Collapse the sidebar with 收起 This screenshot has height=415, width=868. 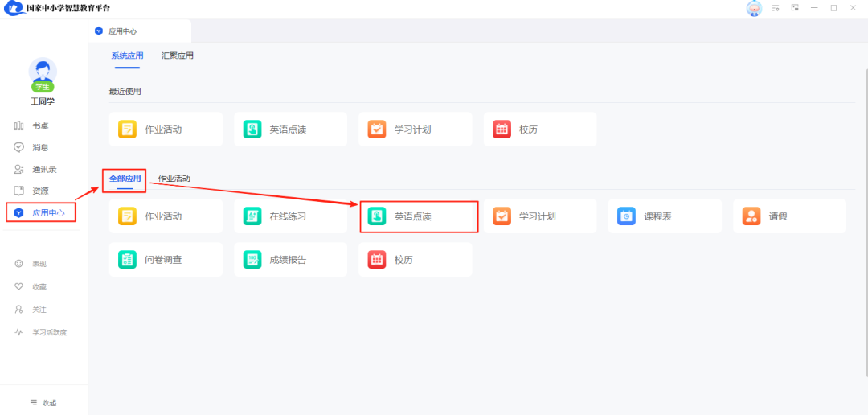pos(43,402)
